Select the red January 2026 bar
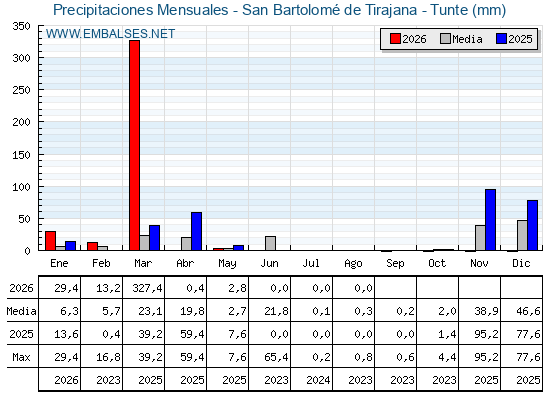This screenshot has width=560, height=400. click(x=50, y=241)
